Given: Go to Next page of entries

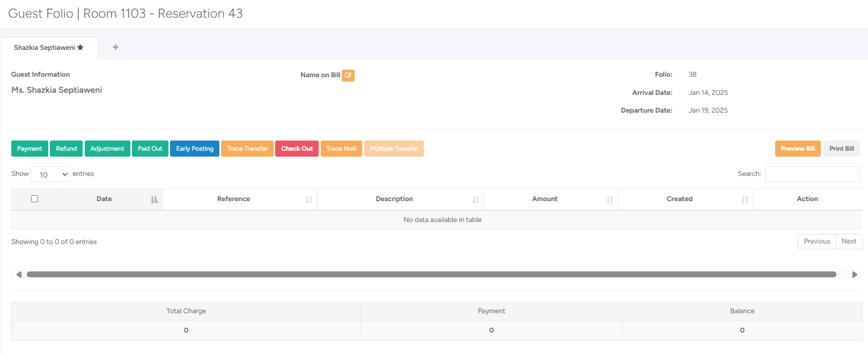Looking at the screenshot, I should click(x=849, y=241).
